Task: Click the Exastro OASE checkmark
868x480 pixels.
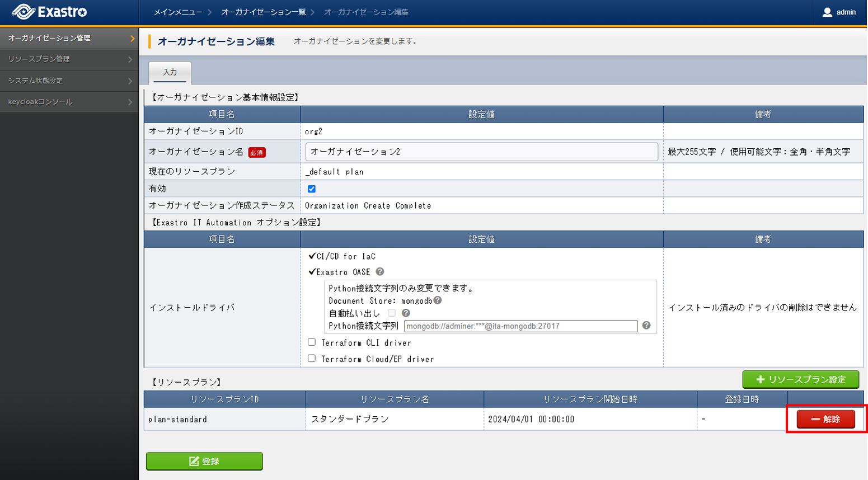Action: coord(312,272)
